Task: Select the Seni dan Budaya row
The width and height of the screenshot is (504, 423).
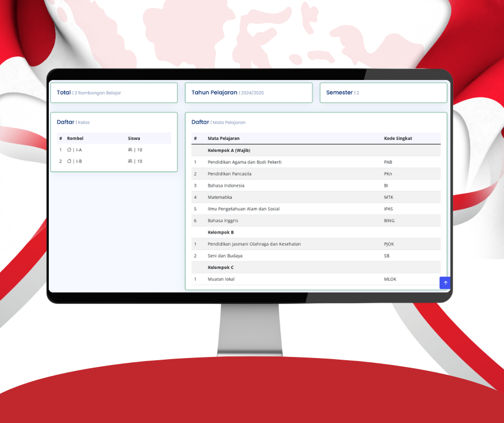Action: point(225,256)
